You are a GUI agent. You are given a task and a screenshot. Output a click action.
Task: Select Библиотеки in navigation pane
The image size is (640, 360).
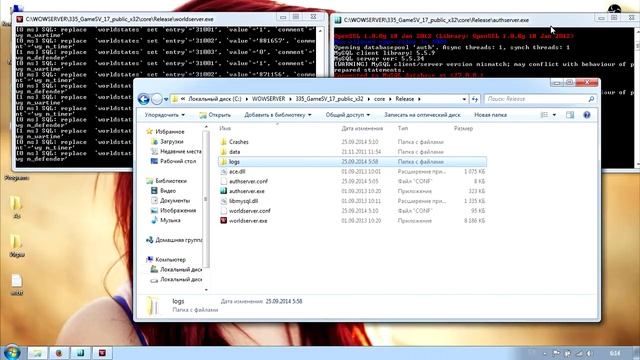click(x=171, y=180)
